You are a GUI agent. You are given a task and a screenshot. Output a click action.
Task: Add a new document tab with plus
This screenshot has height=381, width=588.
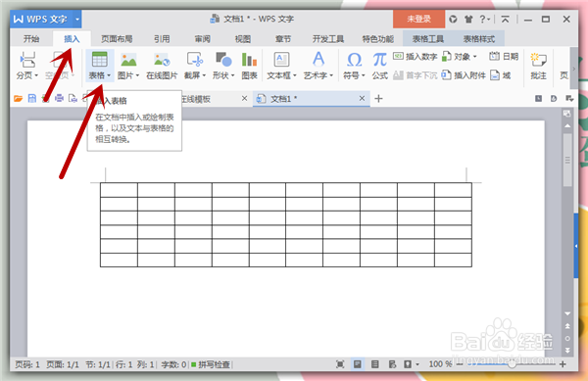378,99
